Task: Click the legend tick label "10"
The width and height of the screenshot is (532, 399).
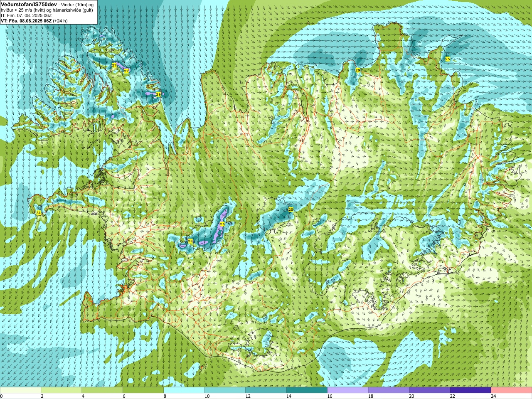Action: click(x=207, y=396)
